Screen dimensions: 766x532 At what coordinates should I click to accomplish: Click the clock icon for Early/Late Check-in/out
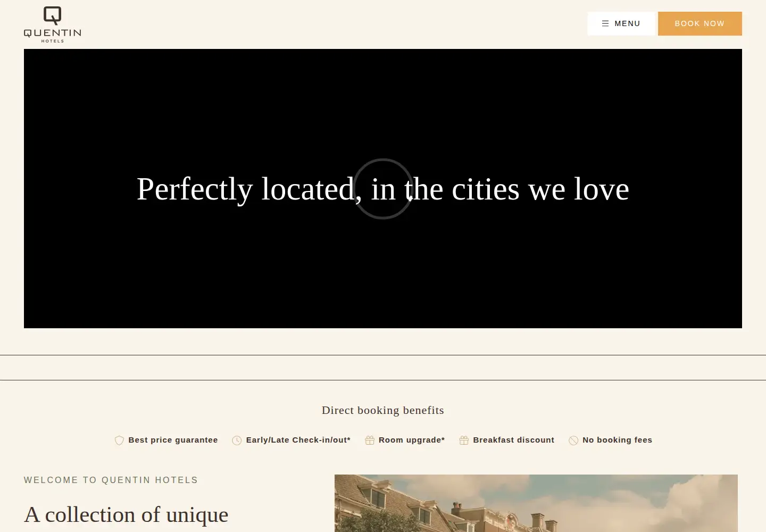(x=237, y=440)
